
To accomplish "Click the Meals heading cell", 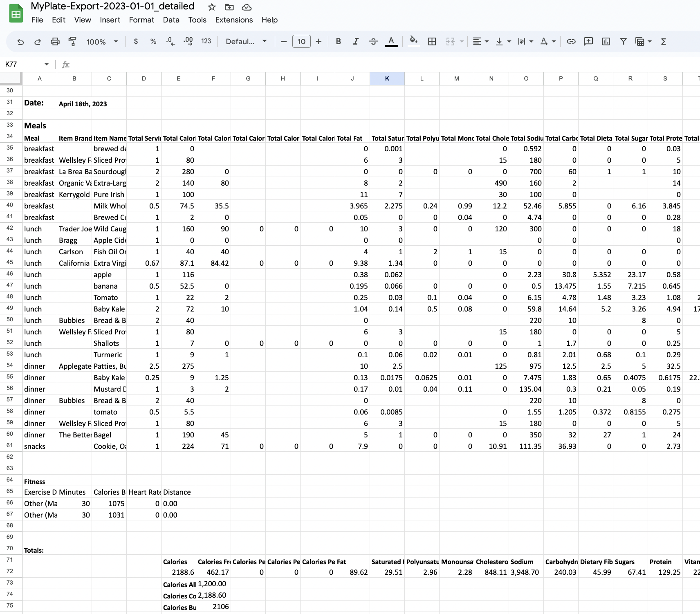I will 40,125.
